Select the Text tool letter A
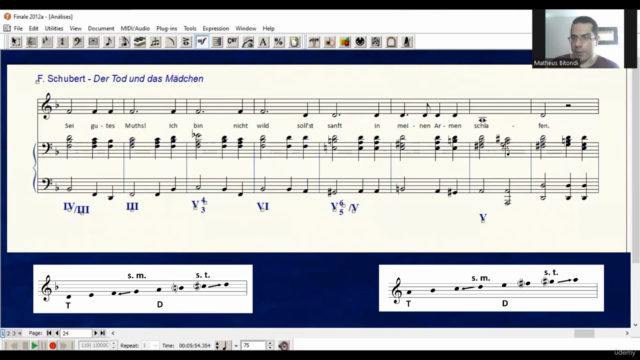 click(x=264, y=42)
